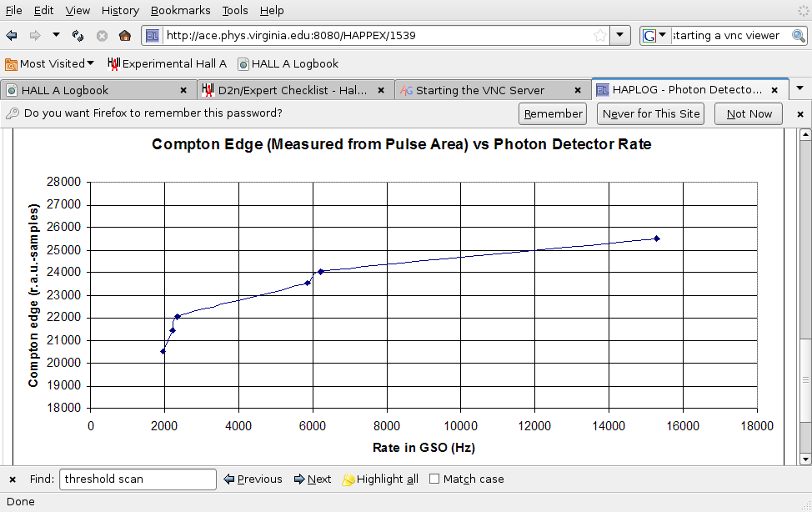
Task: Click the forward navigation arrow
Action: pos(35,35)
